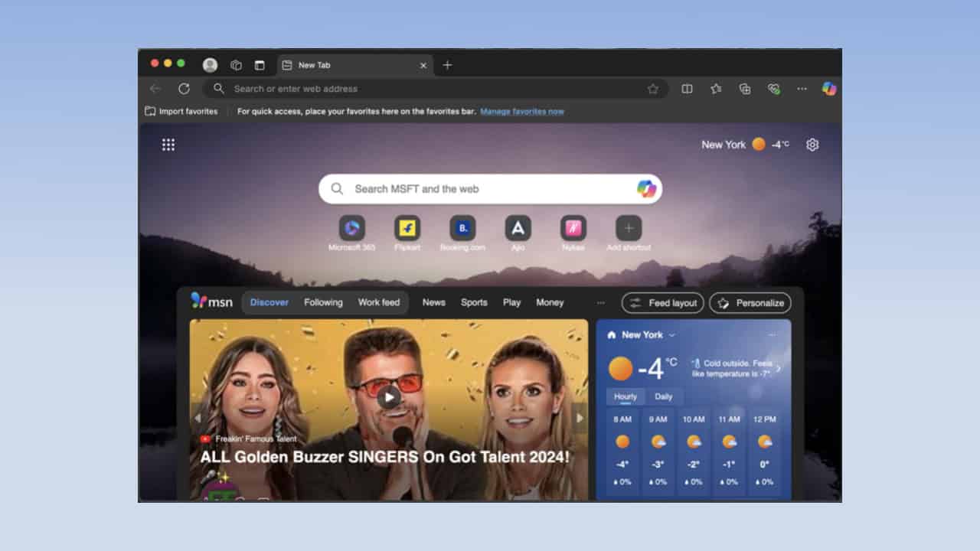Select the Hourly forecast tab
This screenshot has width=980, height=551.
(x=626, y=396)
